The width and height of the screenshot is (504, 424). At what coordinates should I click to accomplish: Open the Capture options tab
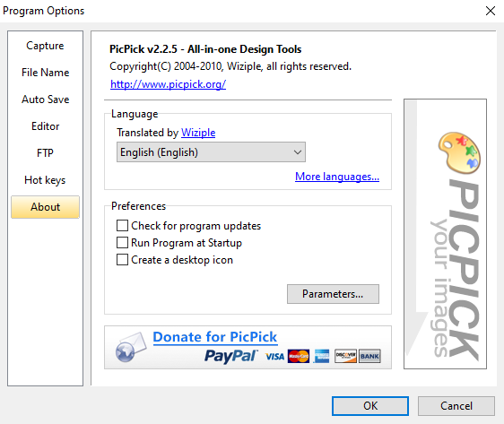[x=45, y=46]
